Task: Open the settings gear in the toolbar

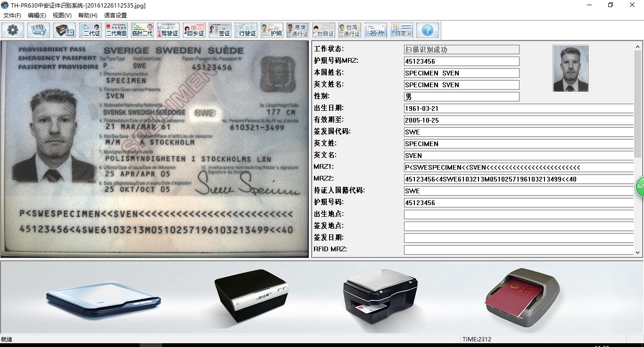Action: point(13,31)
